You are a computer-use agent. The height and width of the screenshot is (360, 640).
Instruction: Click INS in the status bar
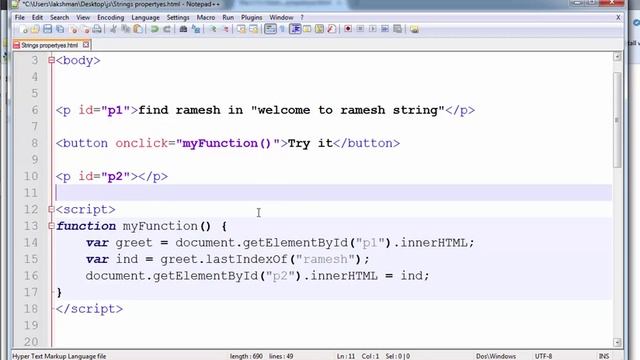[604, 356]
